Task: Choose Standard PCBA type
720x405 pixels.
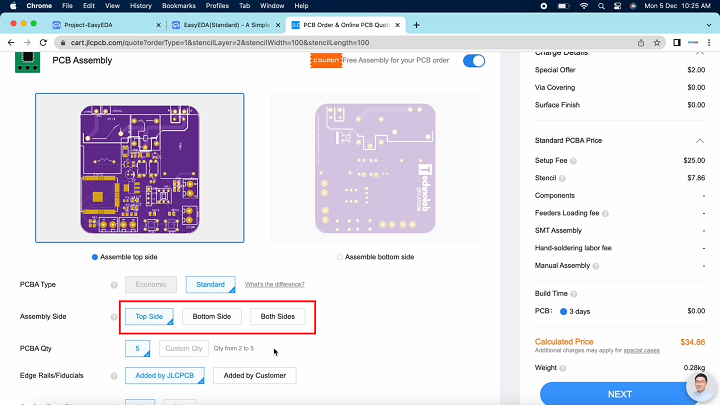Action: tap(211, 285)
